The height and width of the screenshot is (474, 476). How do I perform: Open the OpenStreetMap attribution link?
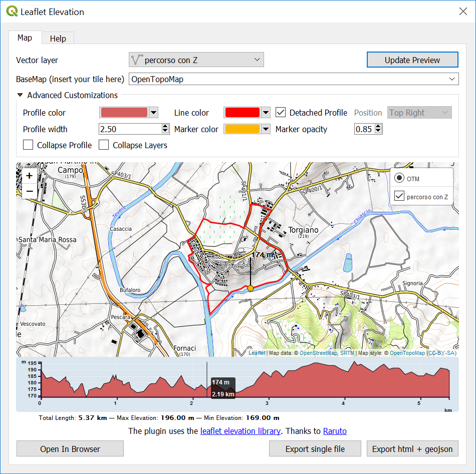tap(319, 353)
